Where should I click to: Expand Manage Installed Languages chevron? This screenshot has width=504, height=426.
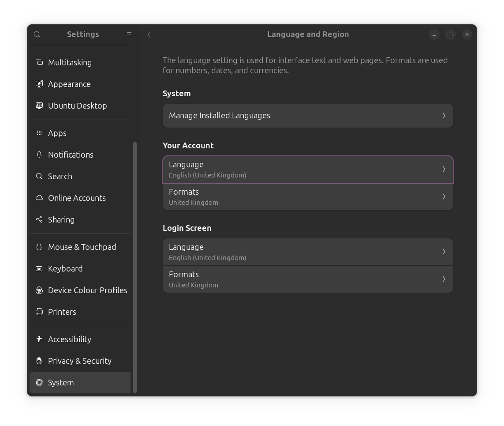[444, 116]
